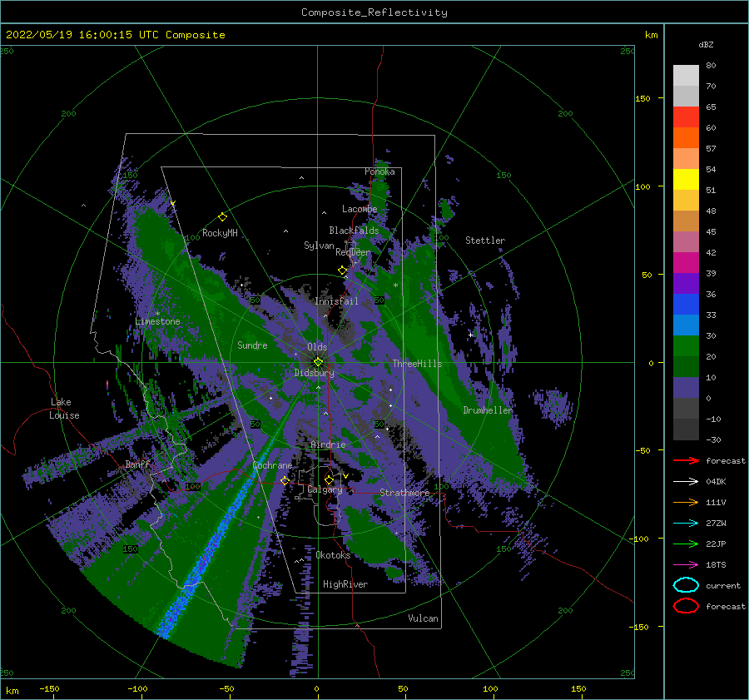Select the bright green swatch below 30
The image size is (749, 700).
click(x=686, y=345)
